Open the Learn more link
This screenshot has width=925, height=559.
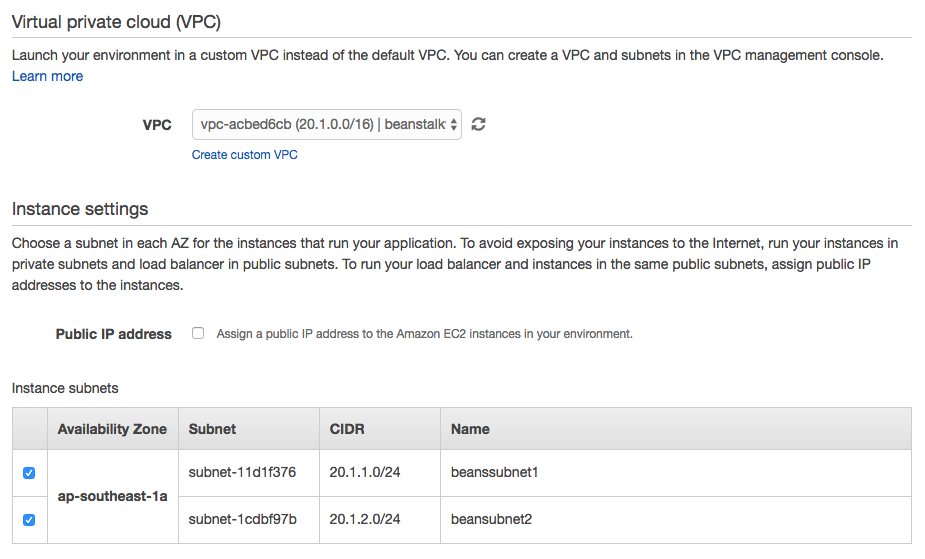47,76
